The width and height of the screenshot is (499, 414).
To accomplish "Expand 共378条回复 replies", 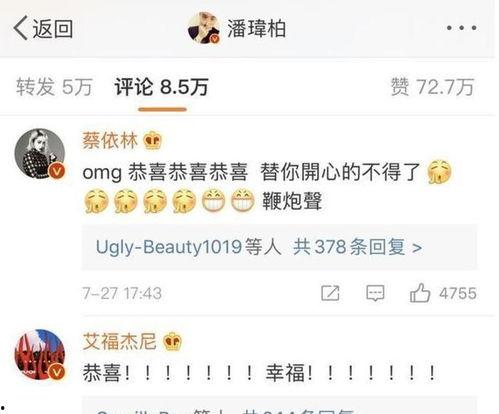I will pos(357,247).
